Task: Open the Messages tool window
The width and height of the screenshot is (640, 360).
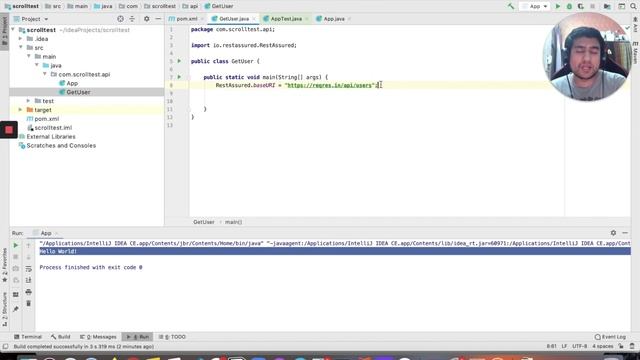Action: 98,337
